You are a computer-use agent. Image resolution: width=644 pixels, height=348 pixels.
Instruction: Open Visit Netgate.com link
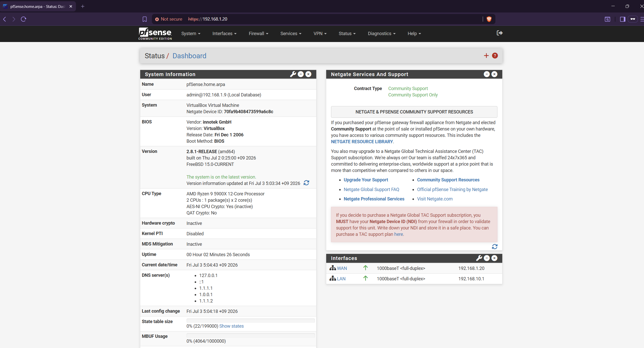pos(435,199)
